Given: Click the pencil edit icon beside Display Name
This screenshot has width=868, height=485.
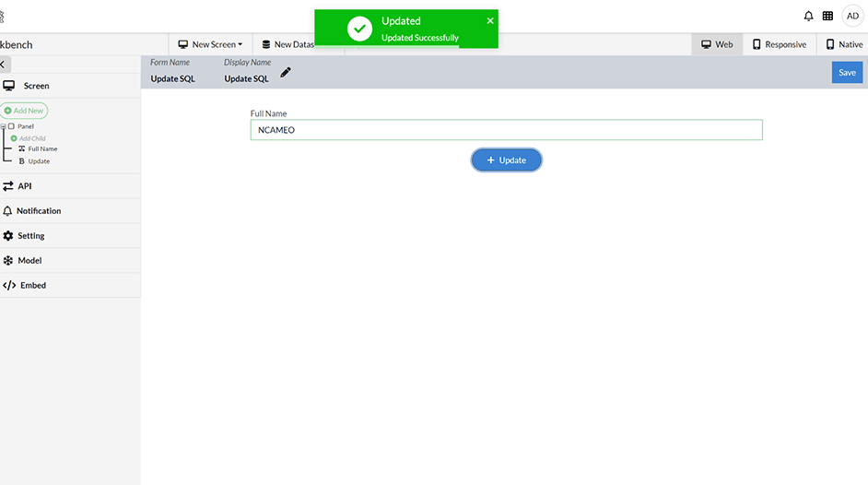Looking at the screenshot, I should (x=286, y=73).
